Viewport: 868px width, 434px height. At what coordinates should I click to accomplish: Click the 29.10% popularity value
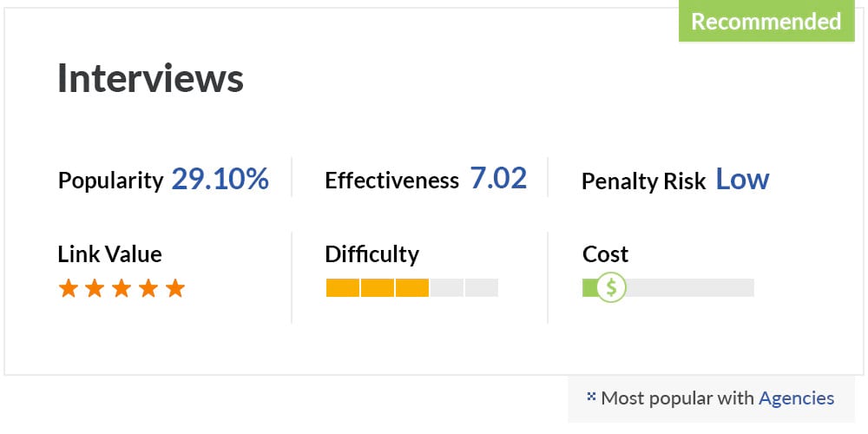[220, 180]
